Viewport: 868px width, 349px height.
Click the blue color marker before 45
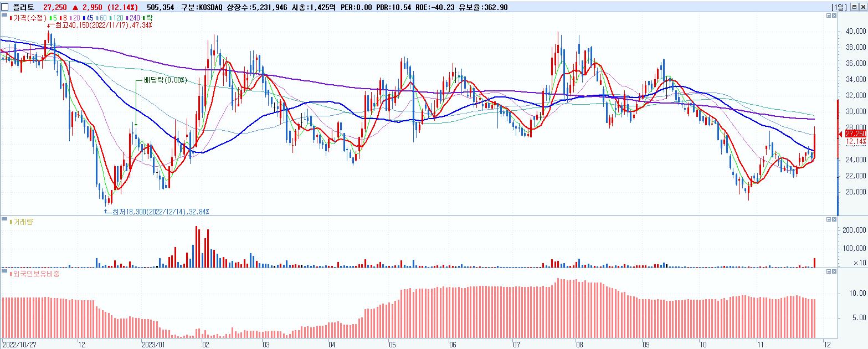[x=84, y=18]
